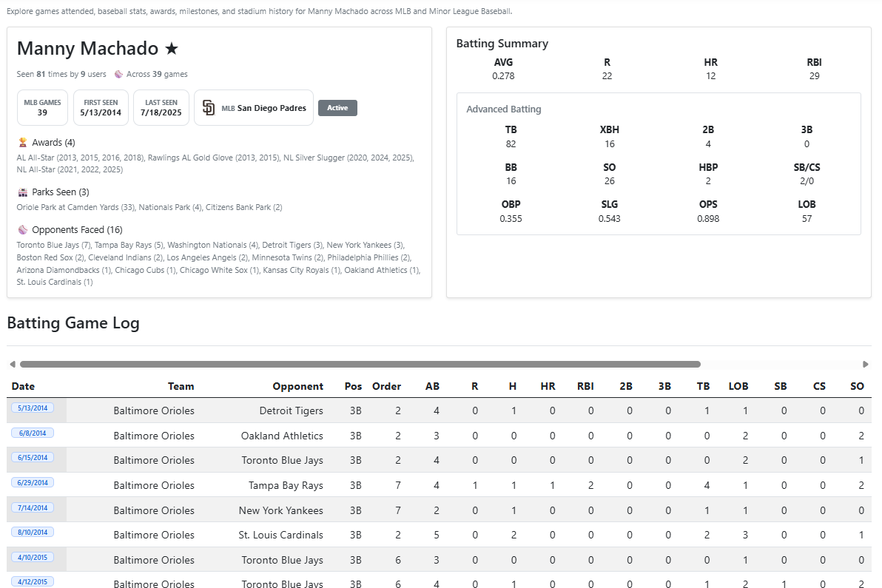The height and width of the screenshot is (588, 882).
Task: Click the San Diego Padres logo icon
Action: 208,107
